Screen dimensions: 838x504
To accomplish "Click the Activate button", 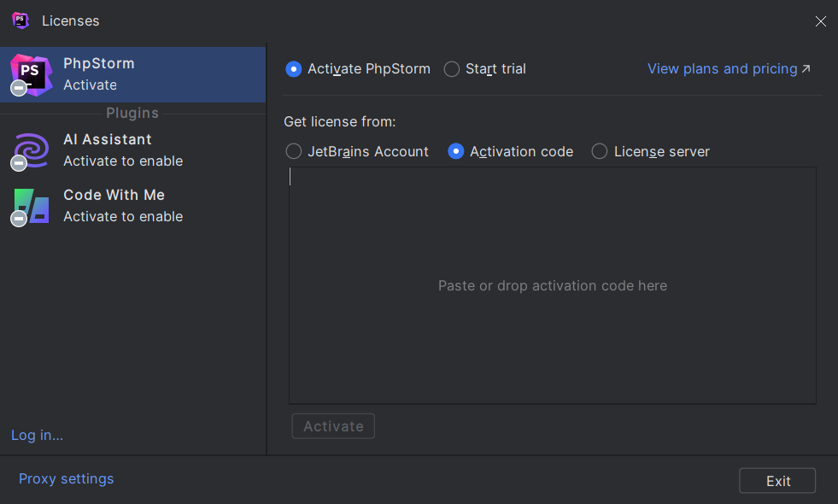I will pos(333,426).
